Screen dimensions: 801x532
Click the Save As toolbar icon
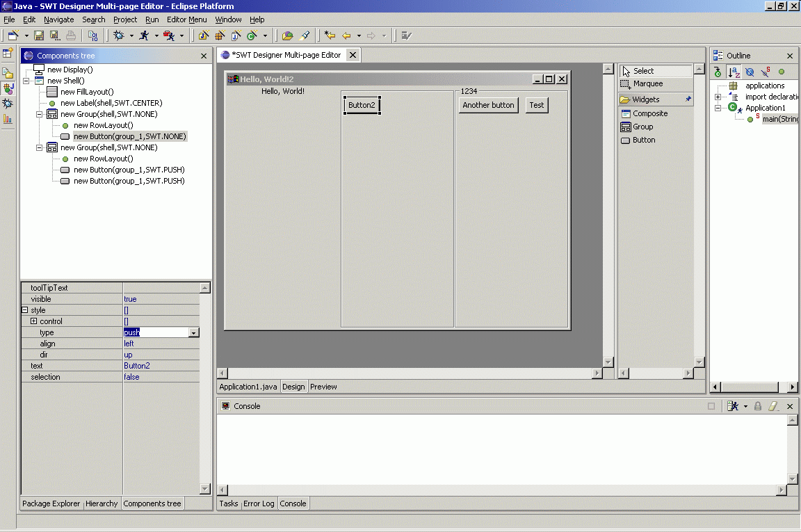coord(55,35)
